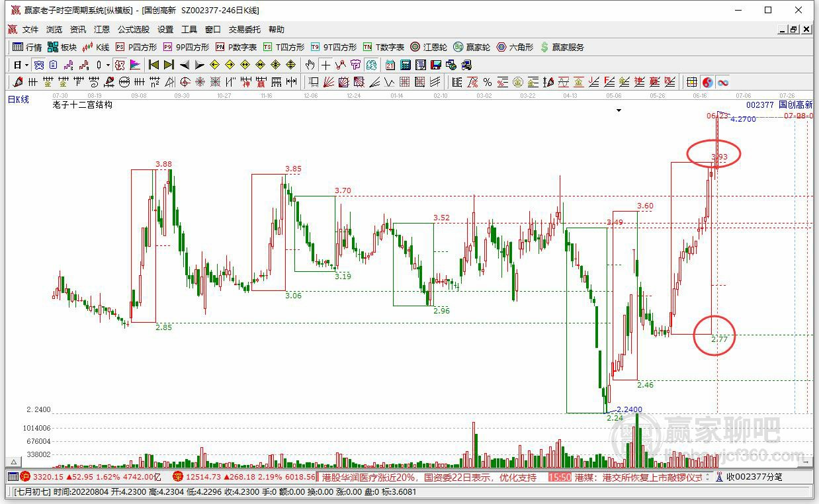Screen dimensions: 819x504
Task: Open the 日 period dropdown arrow
Action: [26, 65]
